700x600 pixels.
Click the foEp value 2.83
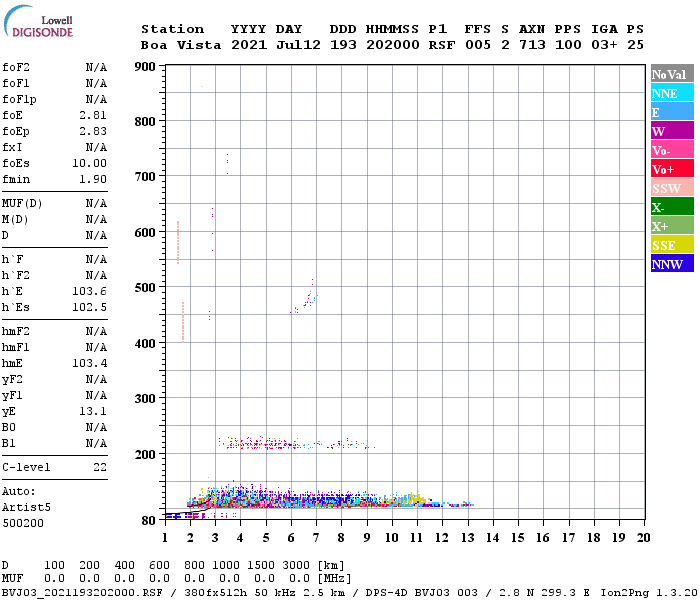pyautogui.click(x=93, y=131)
